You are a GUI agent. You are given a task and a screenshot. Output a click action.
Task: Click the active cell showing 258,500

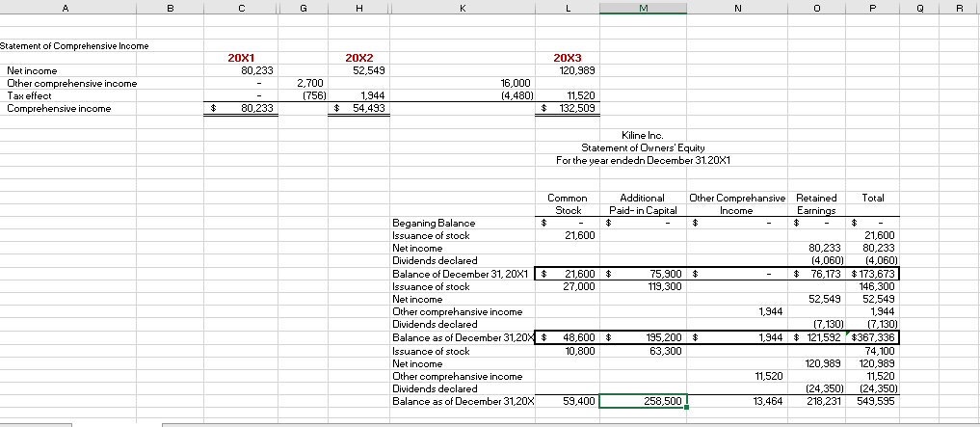pos(643,401)
